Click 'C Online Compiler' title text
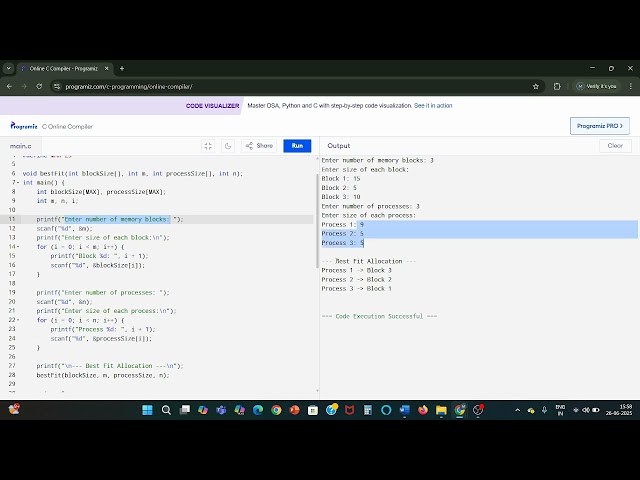 (67, 127)
